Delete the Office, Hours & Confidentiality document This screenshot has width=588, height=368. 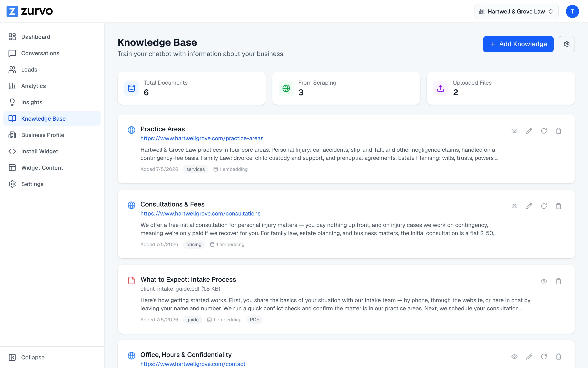click(x=559, y=357)
